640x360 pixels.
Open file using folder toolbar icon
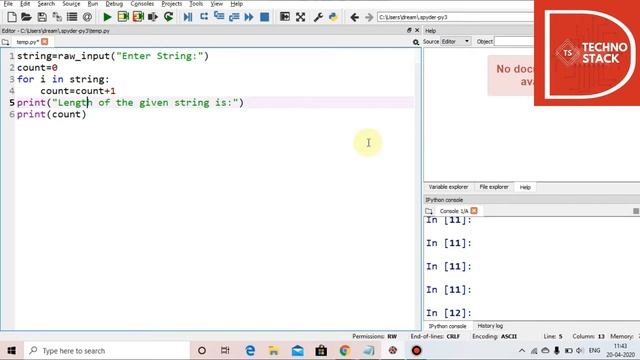[27, 17]
